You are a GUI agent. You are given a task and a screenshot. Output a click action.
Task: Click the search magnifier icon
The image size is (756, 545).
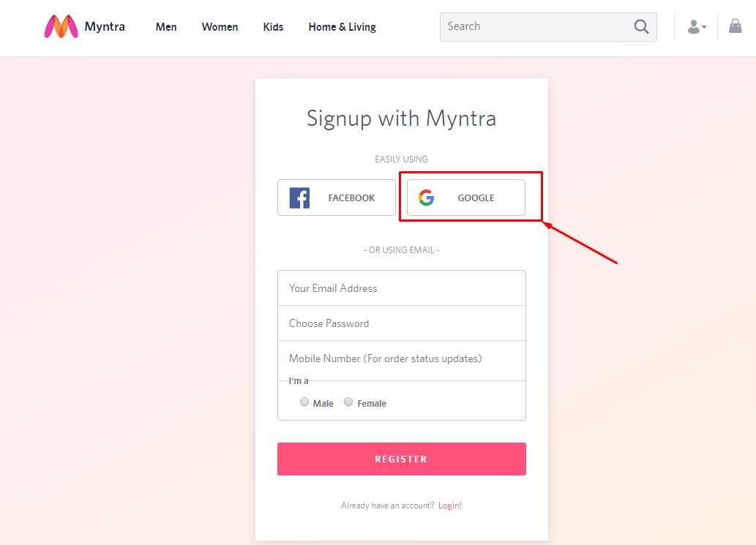click(x=641, y=26)
